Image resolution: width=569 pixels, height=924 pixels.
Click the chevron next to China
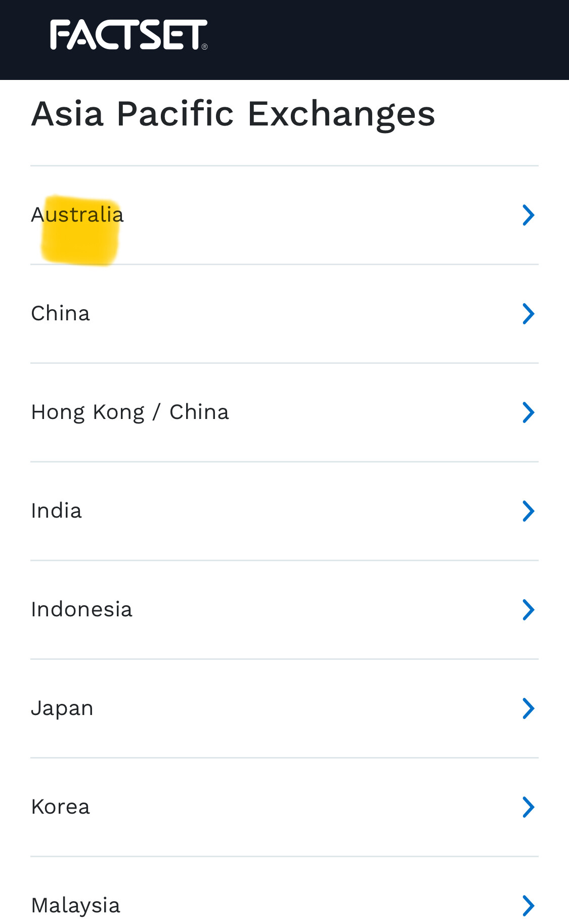[x=528, y=314]
